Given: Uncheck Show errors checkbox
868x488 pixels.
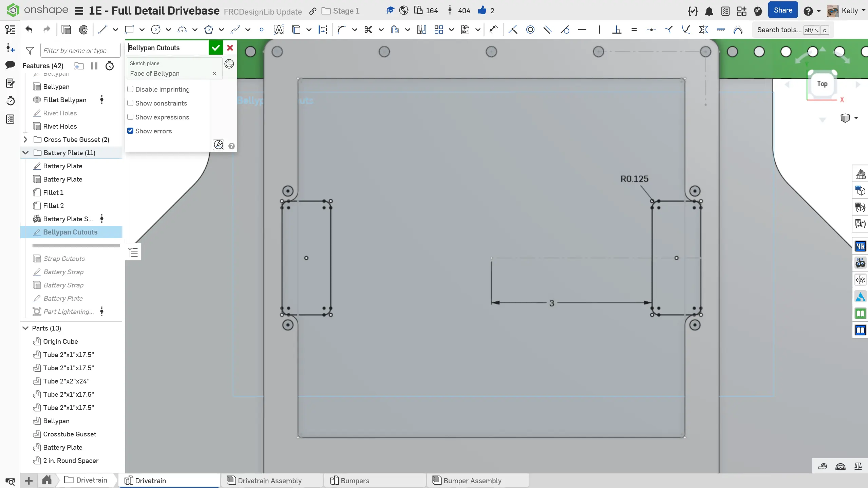Looking at the screenshot, I should click(130, 131).
